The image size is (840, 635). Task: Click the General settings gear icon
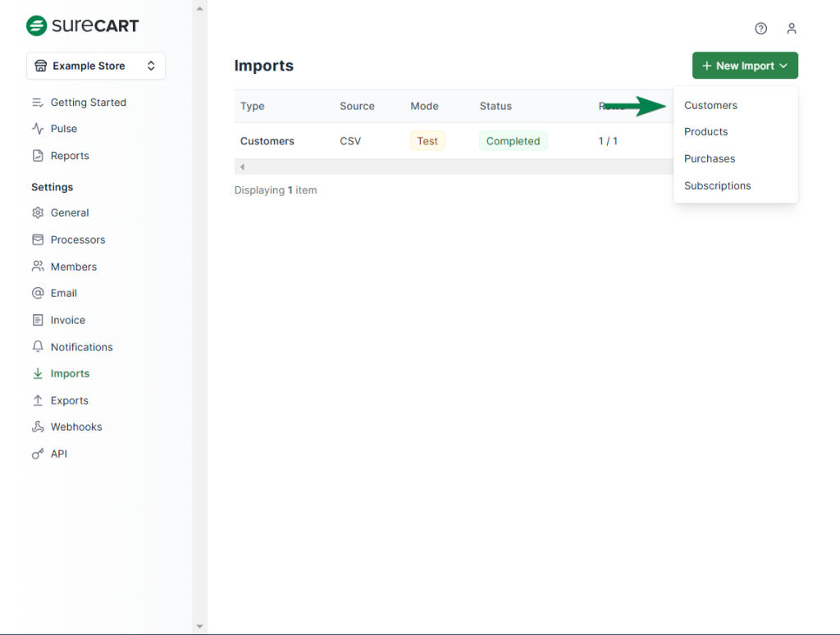[38, 212]
